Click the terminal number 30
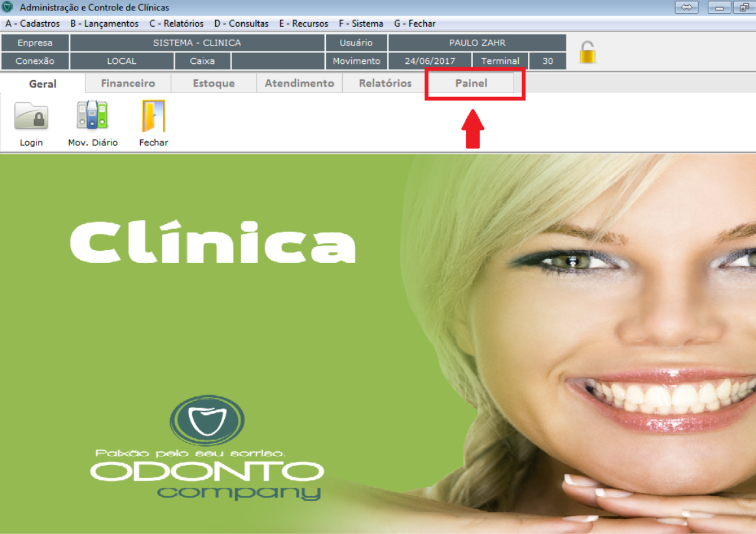This screenshot has width=756, height=534. tap(547, 61)
